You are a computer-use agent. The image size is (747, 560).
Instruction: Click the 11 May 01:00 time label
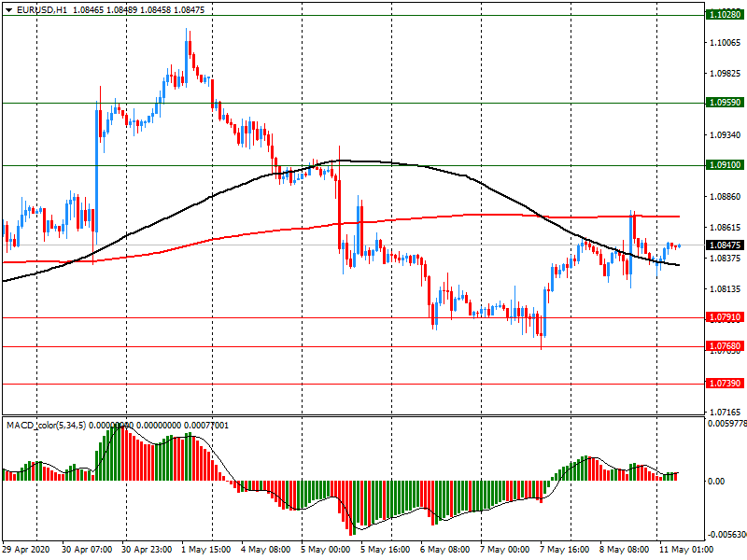click(686, 550)
